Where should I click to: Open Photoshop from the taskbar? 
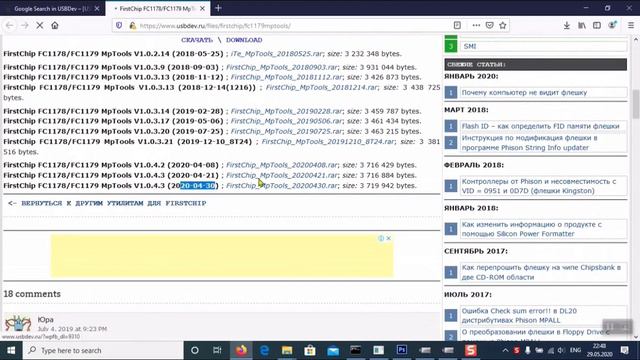pyautogui.click(x=402, y=350)
